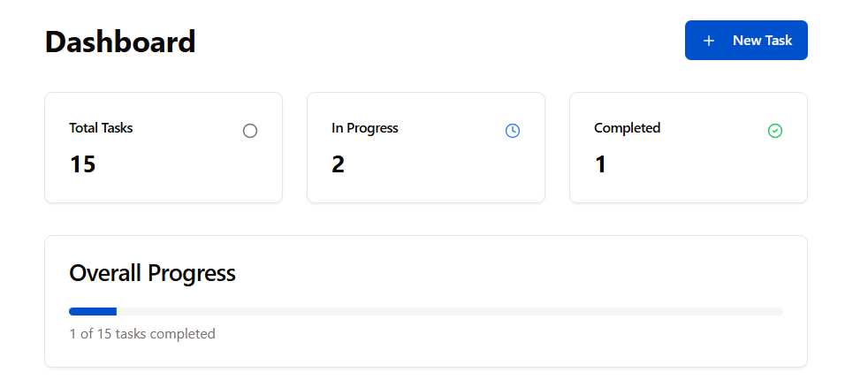Click the plus icon in New Task
This screenshot has height=380, width=868.
coord(708,41)
